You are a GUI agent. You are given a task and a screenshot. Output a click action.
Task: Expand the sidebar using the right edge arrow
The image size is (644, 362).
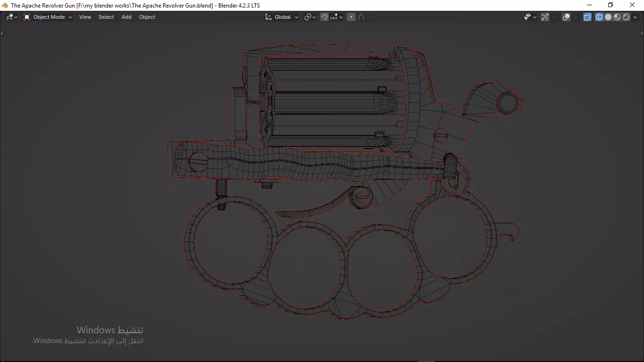pos(642,33)
